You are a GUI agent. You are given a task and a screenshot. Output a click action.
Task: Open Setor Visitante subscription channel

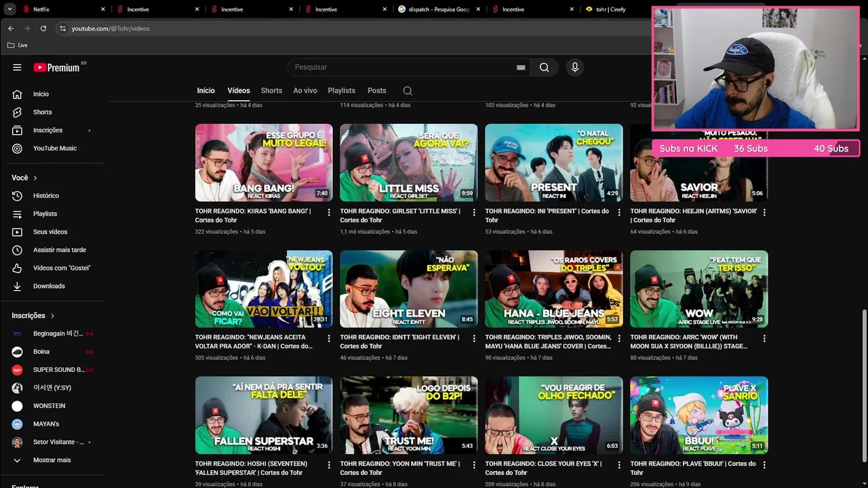tap(52, 442)
